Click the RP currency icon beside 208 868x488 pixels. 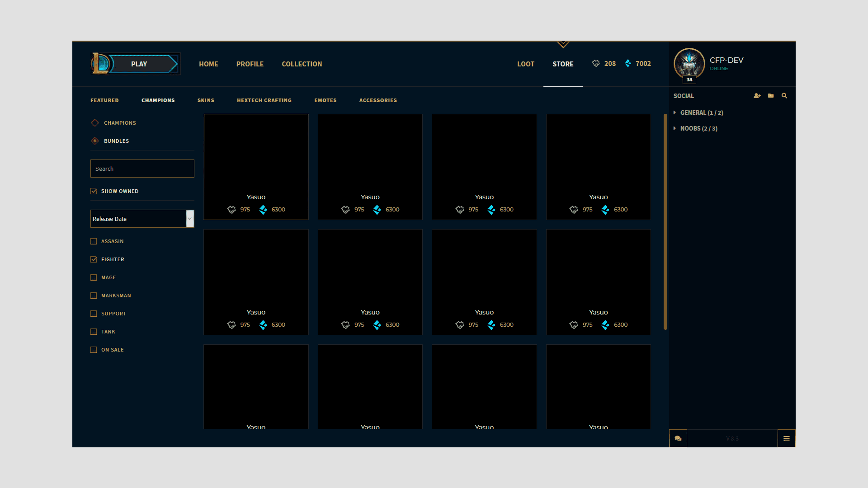point(596,64)
